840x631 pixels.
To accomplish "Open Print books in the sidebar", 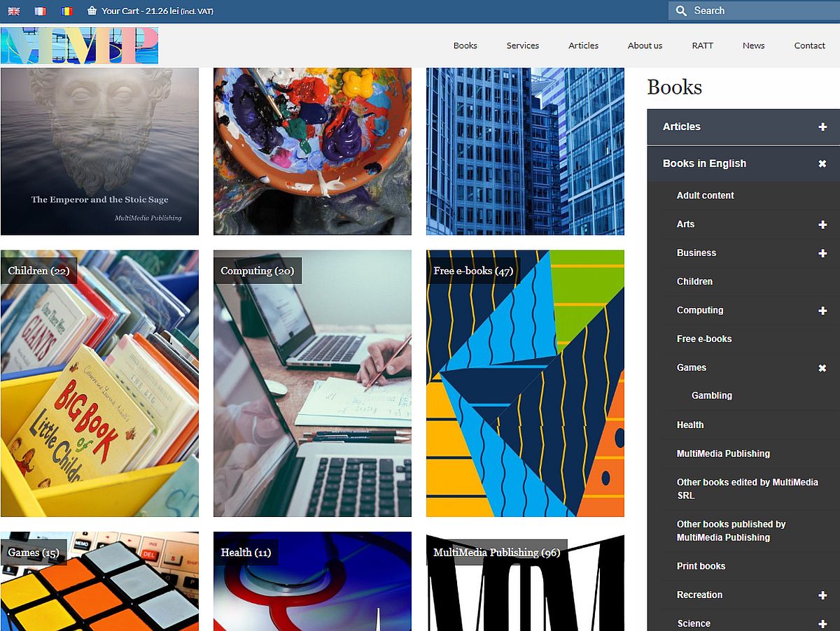I will coord(701,566).
